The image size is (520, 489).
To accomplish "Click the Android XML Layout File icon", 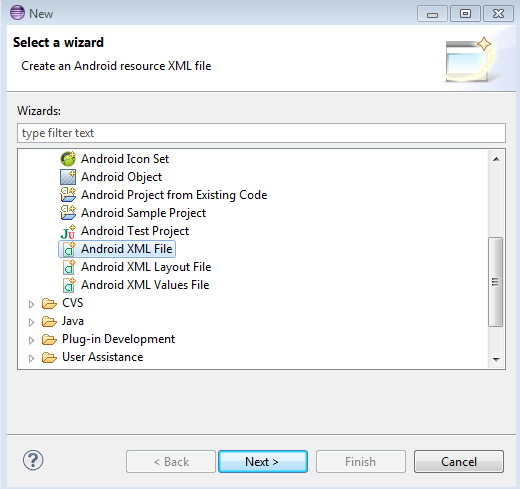I will click(69, 267).
